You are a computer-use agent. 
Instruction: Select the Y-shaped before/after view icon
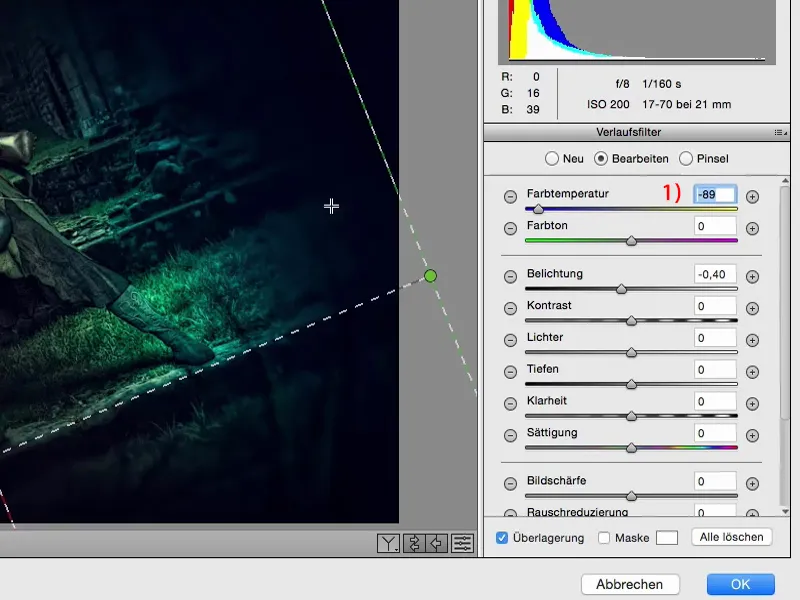click(387, 543)
